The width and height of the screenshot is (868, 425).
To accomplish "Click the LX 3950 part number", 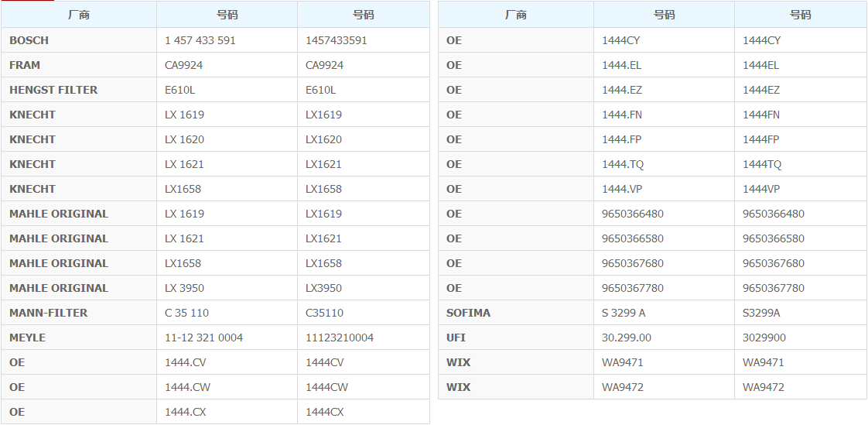I will point(184,288).
